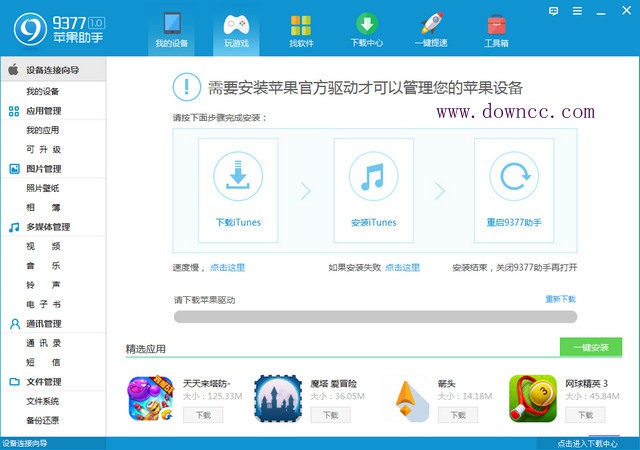Image resolution: width=640 pixels, height=450 pixels.
Task: Click the 精选应用 section heading
Action: 146,349
